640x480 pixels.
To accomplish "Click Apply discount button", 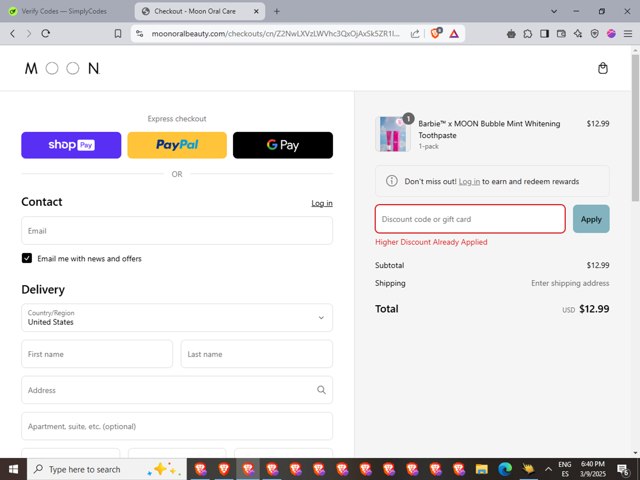I will click(x=591, y=219).
